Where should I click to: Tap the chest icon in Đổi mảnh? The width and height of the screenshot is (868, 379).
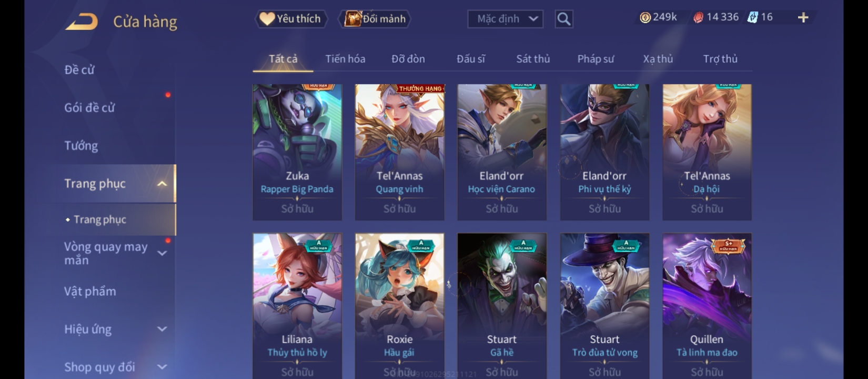tap(352, 19)
